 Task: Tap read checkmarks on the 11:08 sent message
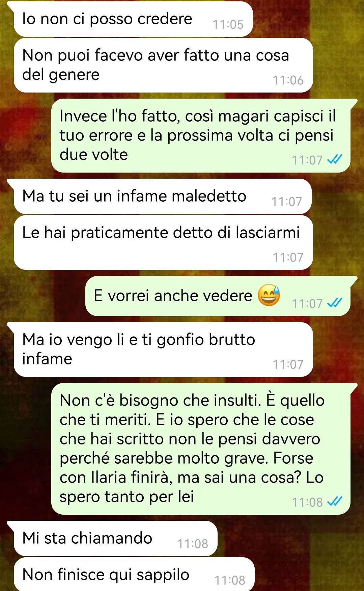[335, 502]
